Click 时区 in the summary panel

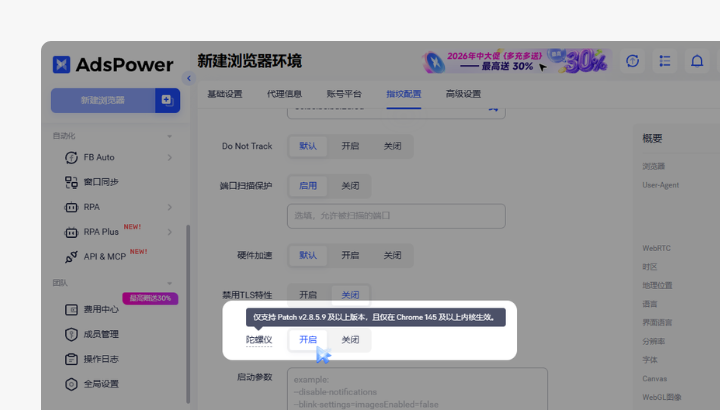pyautogui.click(x=650, y=267)
